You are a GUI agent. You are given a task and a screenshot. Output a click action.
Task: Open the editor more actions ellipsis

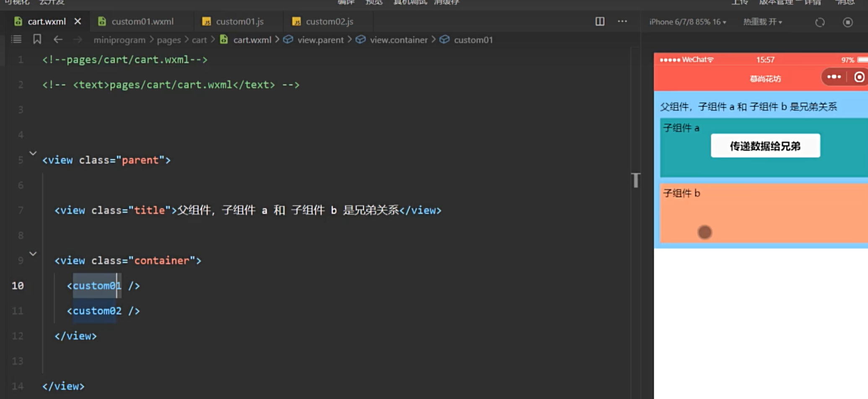(x=622, y=21)
